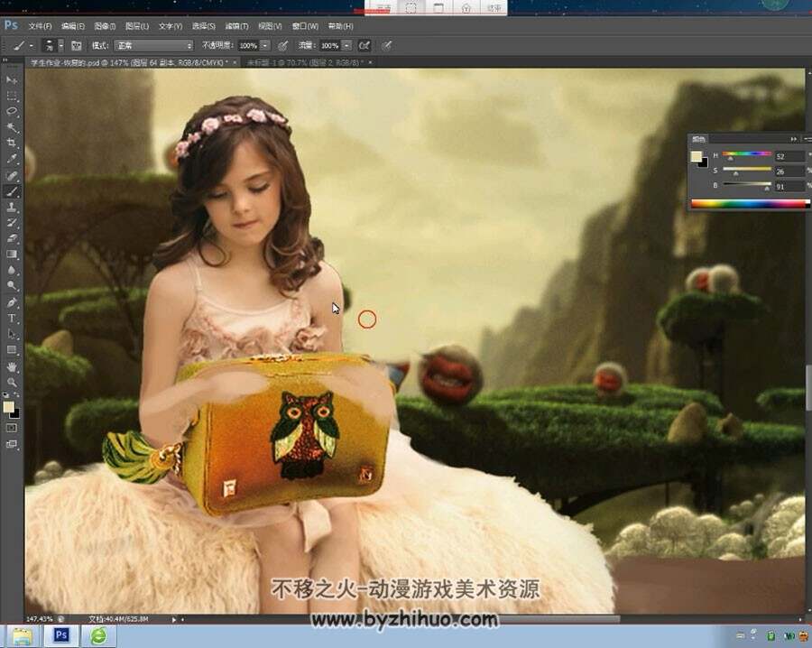Open the flow slider dropdown arrow

(x=346, y=46)
